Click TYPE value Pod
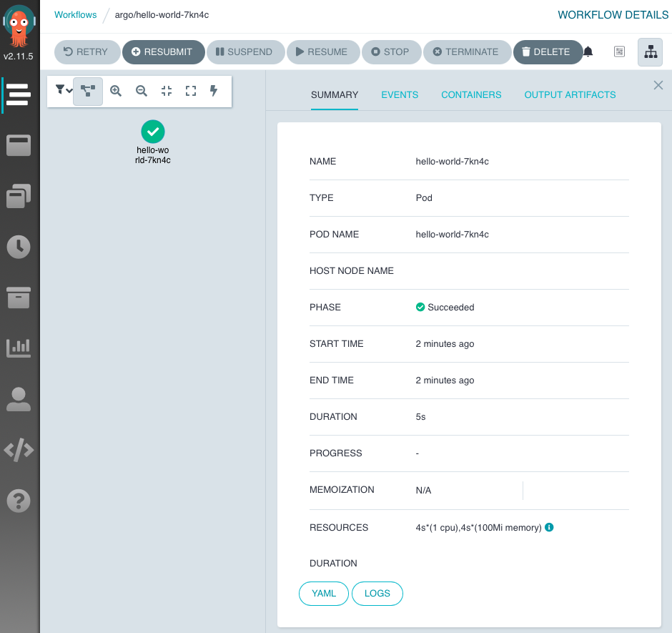 (424, 197)
